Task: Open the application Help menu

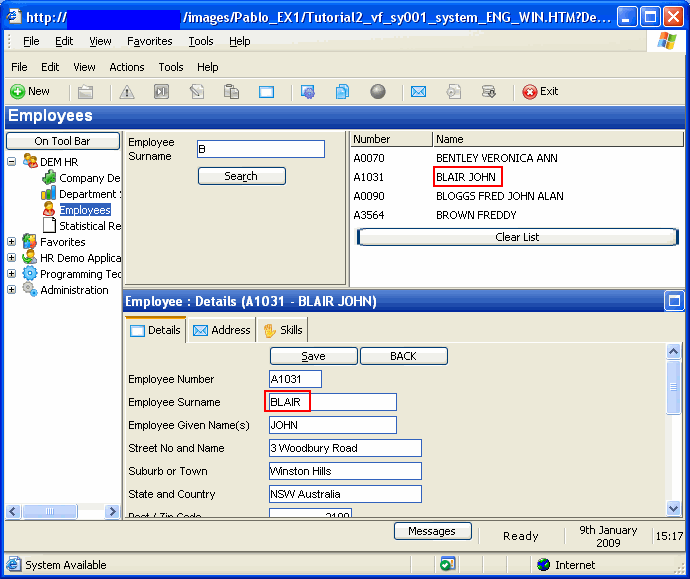Action: tap(208, 67)
